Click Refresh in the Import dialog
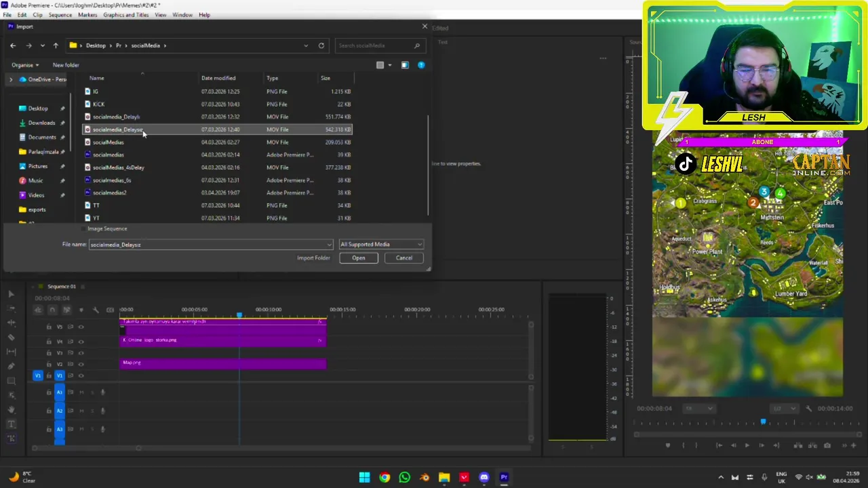Image resolution: width=868 pixels, height=488 pixels. coord(321,45)
